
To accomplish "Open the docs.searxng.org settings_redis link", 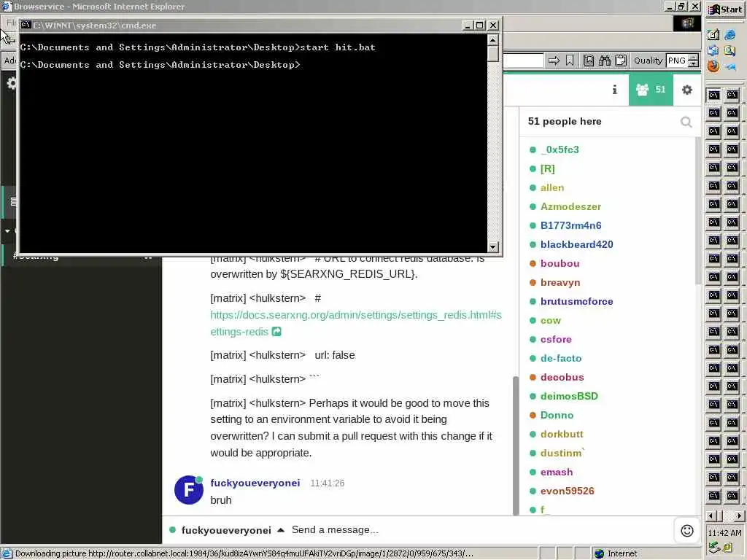I will pos(356,323).
